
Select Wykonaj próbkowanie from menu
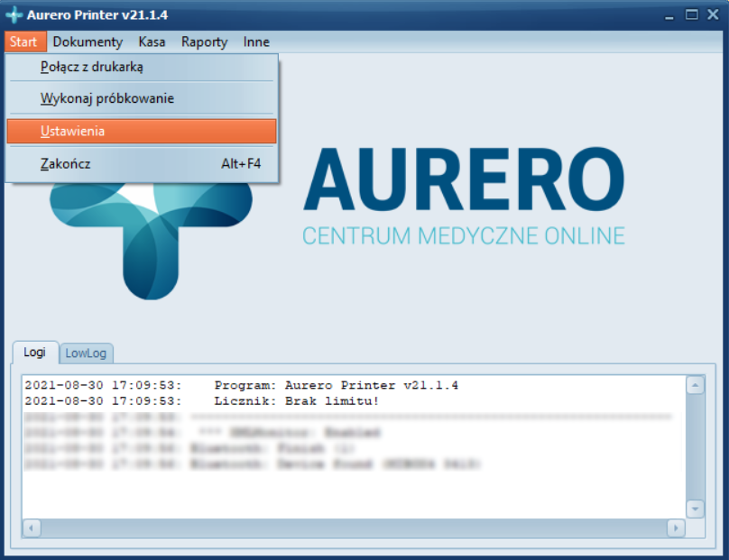[142, 98]
